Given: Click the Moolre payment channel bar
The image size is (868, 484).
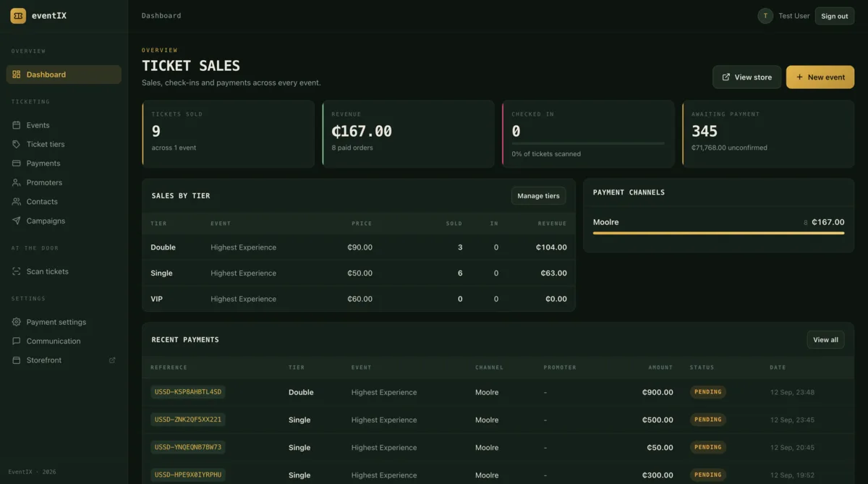Looking at the screenshot, I should (x=718, y=233).
